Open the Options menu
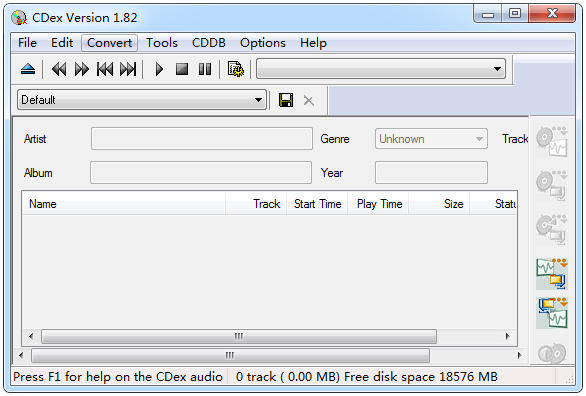 pyautogui.click(x=263, y=43)
